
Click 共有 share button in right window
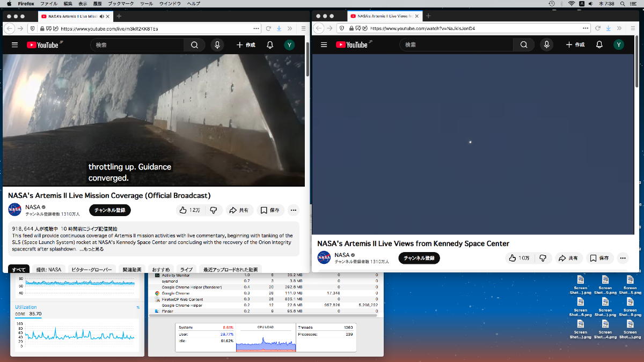coord(569,258)
